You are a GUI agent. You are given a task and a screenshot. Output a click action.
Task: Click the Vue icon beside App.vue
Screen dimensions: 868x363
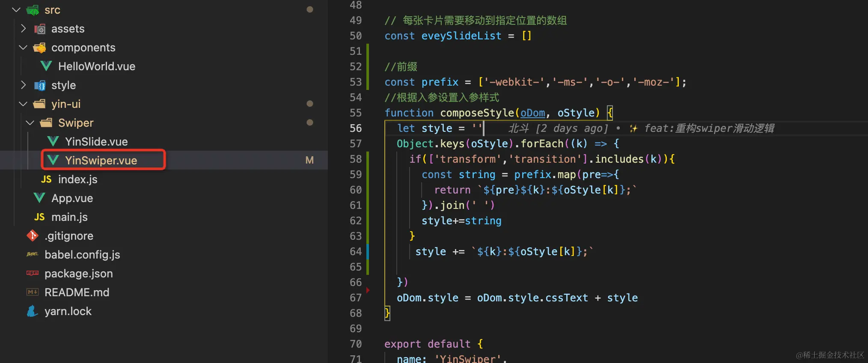pos(39,198)
